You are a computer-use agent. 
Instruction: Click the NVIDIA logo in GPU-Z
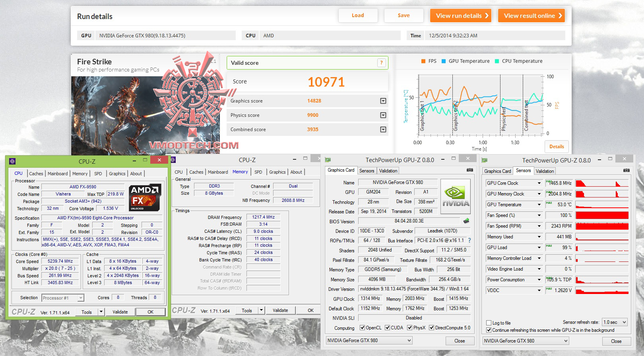[456, 197]
